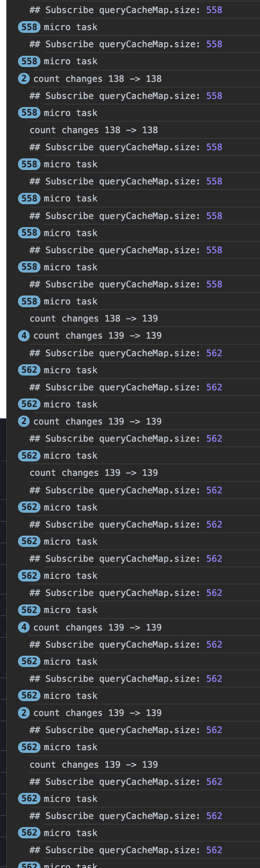This screenshot has width=260, height=868.
Task: Click the cut-off 562 badge at the bottom
Action: (x=29, y=865)
